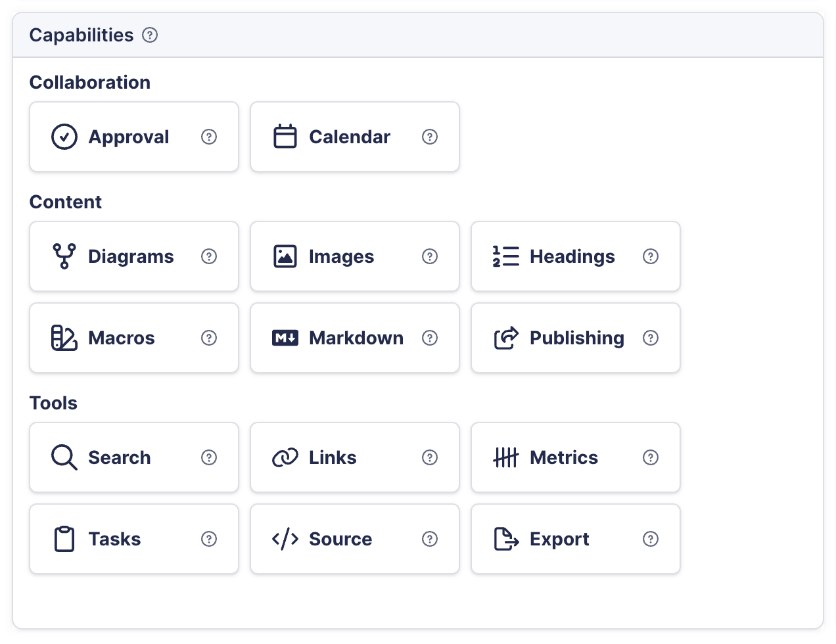
Task: Open the Tasks tool card
Action: [x=134, y=539]
